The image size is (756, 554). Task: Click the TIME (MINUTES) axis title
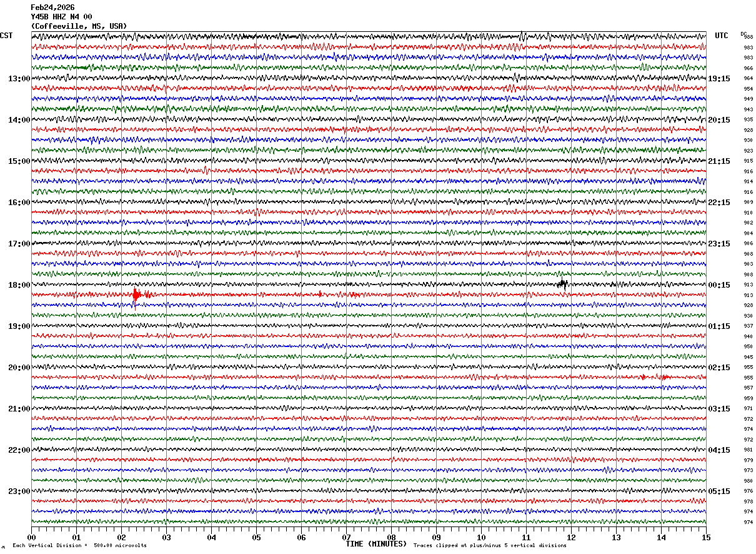click(x=376, y=544)
